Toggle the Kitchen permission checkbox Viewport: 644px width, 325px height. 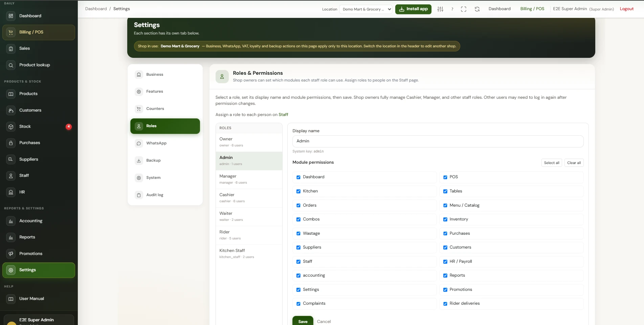point(298,191)
